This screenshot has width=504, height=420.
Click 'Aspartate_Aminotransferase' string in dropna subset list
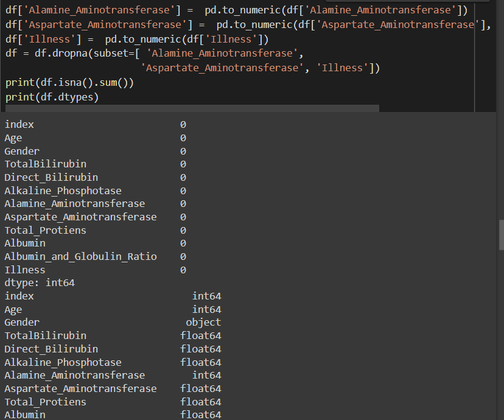pos(222,68)
